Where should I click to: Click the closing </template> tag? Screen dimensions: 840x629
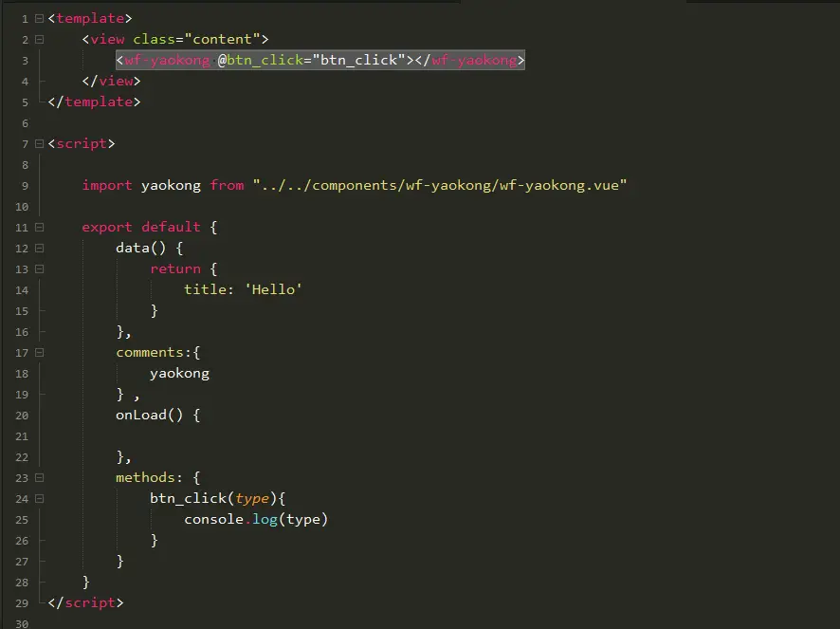[x=94, y=102]
